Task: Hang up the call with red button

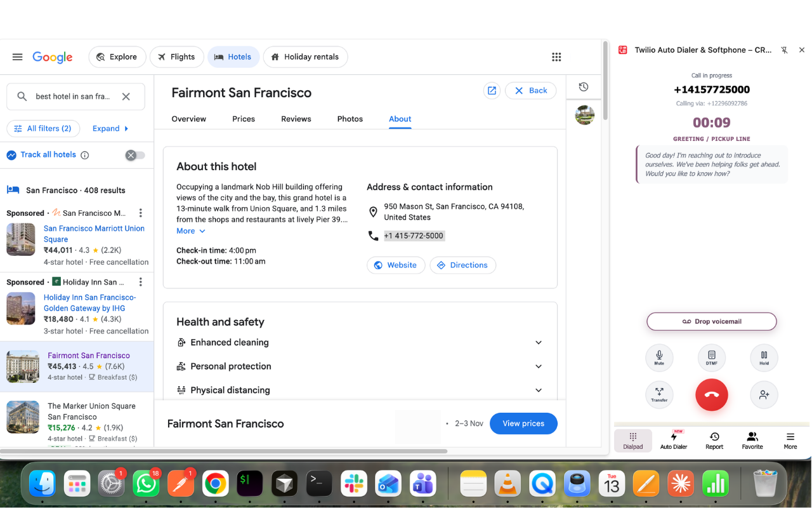Action: pos(712,394)
